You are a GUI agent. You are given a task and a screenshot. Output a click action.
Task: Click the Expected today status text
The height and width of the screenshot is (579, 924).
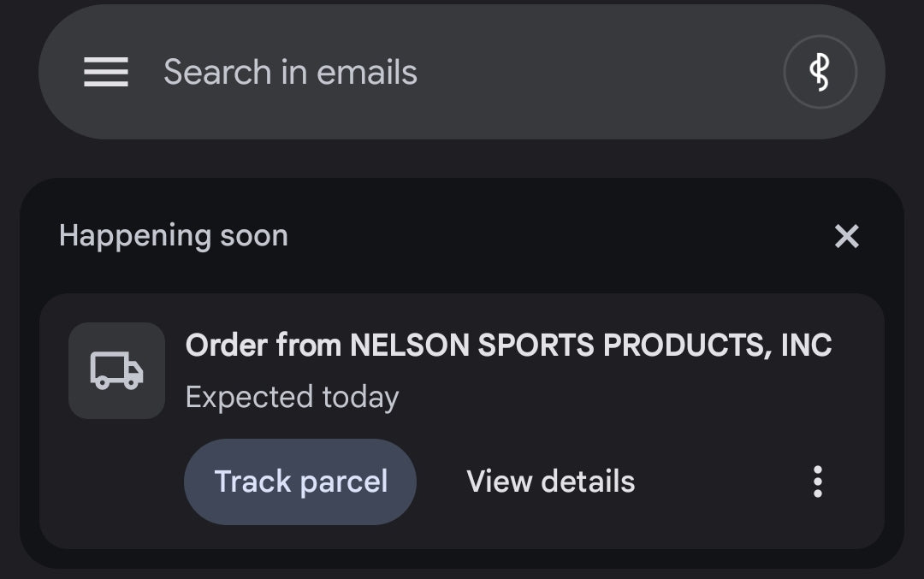292,398
